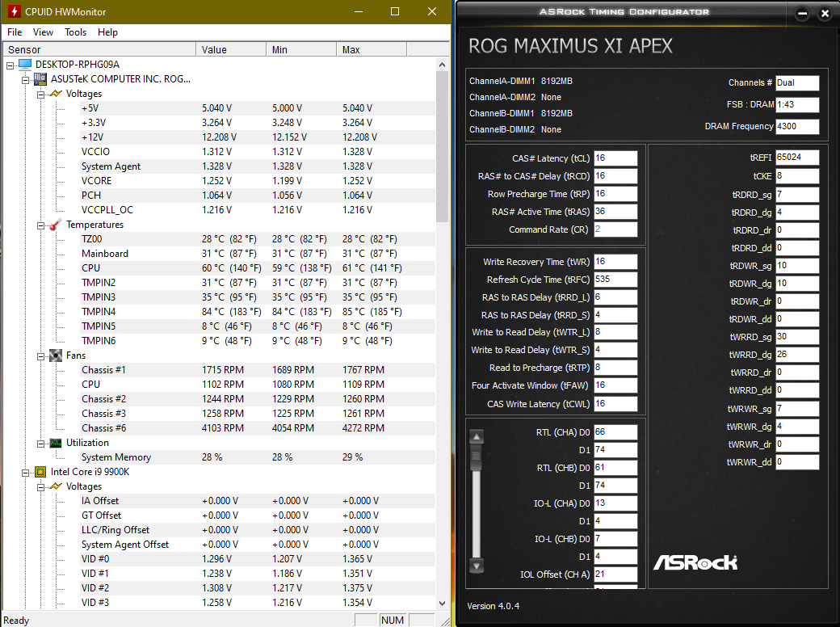This screenshot has height=627, width=840.
Task: Click the CPU Voltages lightning icon
Action: tap(56, 486)
